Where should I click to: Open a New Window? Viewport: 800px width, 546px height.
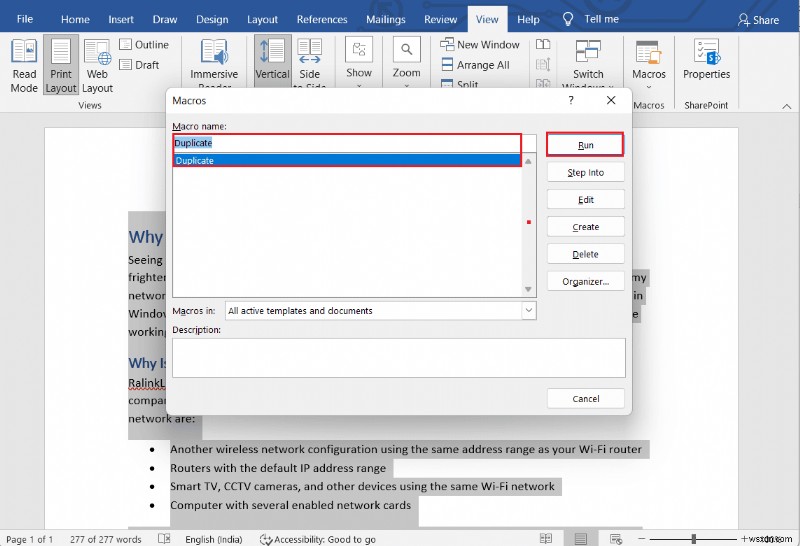point(480,44)
